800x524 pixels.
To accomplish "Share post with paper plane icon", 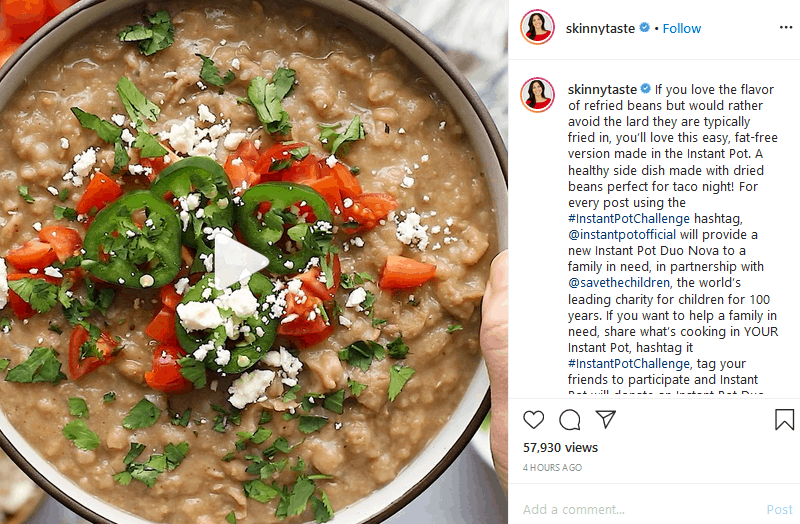I will tap(606, 419).
